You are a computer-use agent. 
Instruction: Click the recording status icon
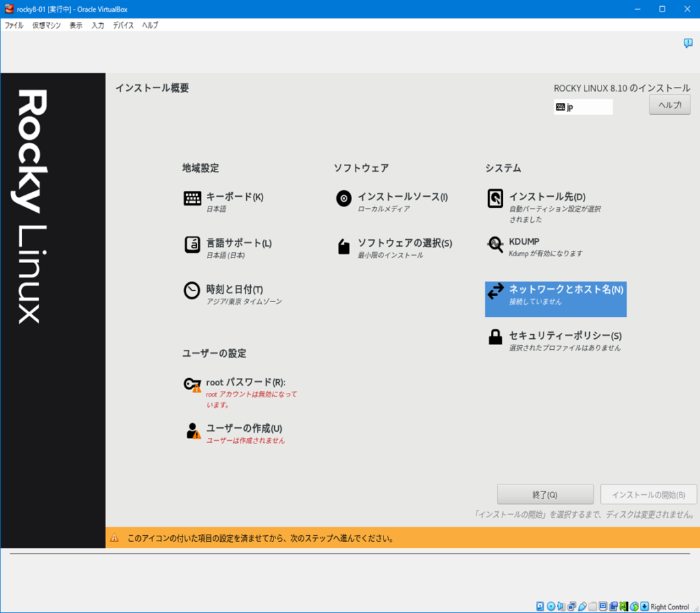pos(613,606)
